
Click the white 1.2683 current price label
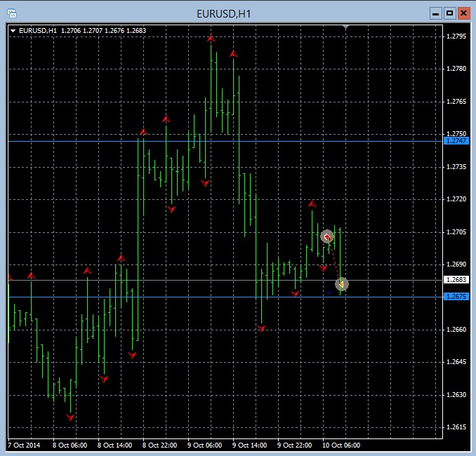pyautogui.click(x=455, y=280)
